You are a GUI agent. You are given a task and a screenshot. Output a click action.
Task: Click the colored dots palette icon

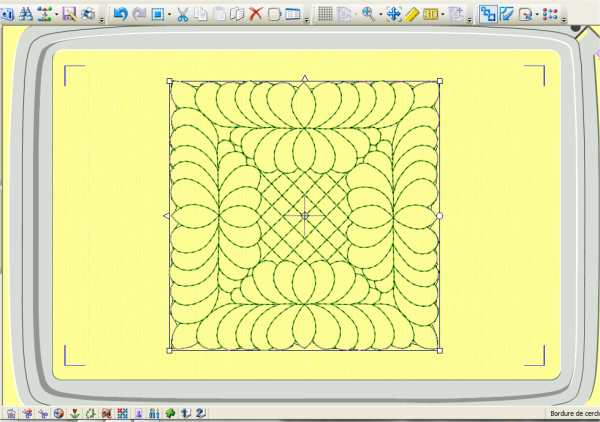550,14
